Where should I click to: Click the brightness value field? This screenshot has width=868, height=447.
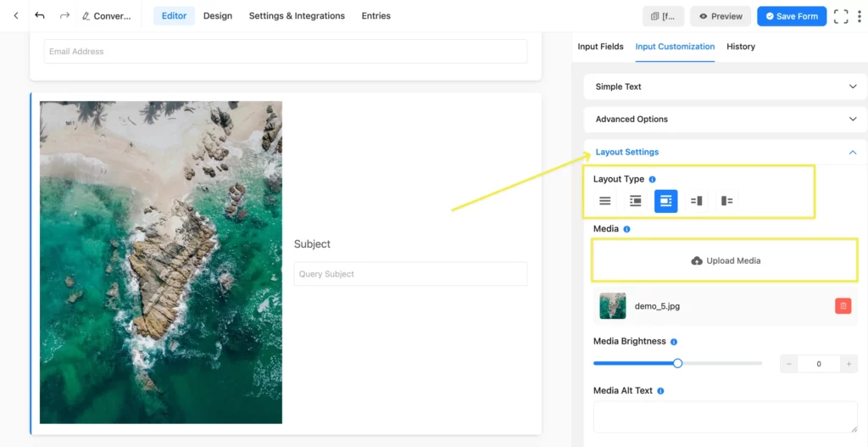819,364
